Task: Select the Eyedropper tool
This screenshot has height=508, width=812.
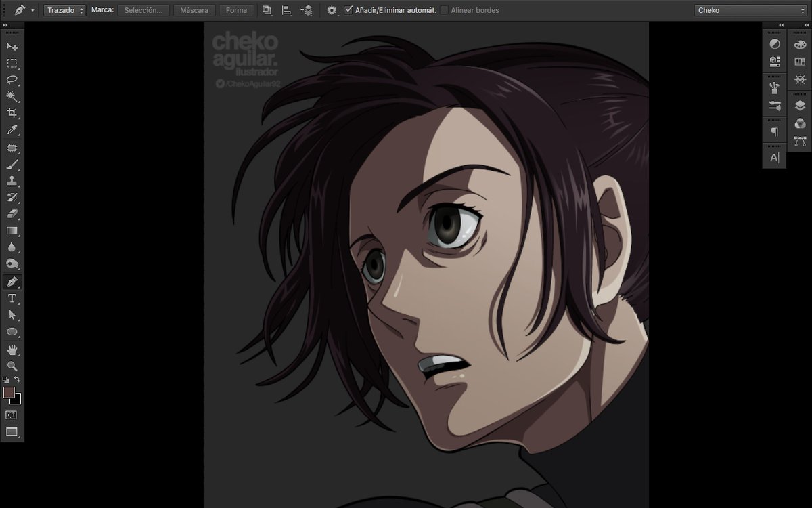Action: 12,130
